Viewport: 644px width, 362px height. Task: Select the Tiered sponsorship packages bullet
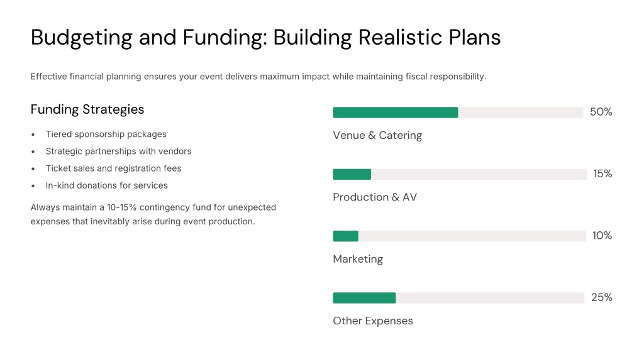(106, 134)
